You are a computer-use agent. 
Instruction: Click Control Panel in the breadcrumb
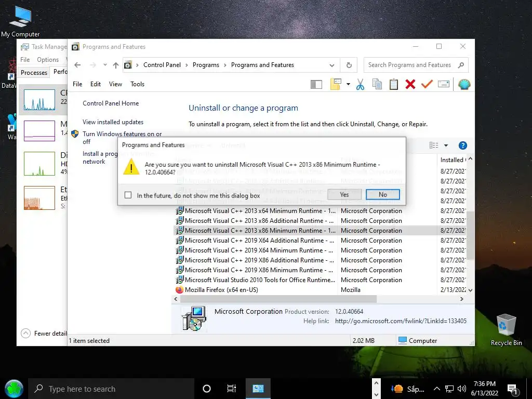click(x=162, y=65)
